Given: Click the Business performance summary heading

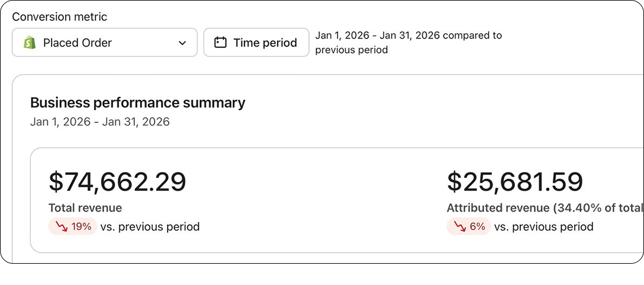Looking at the screenshot, I should 137,102.
